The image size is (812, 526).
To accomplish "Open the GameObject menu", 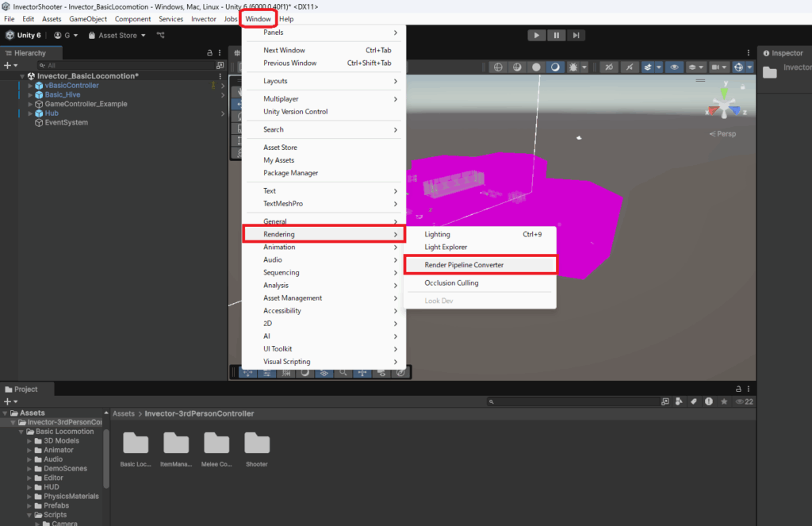I will coord(88,19).
